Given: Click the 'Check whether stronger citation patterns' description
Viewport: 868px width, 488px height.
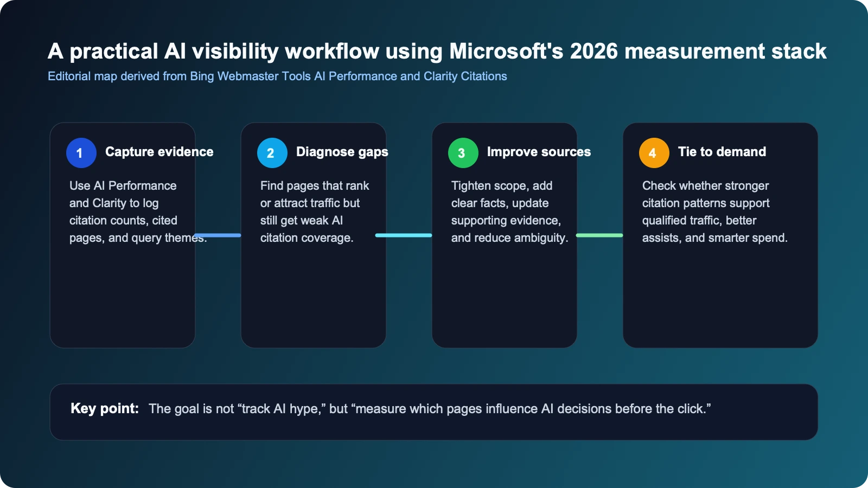Looking at the screenshot, I should [x=715, y=212].
